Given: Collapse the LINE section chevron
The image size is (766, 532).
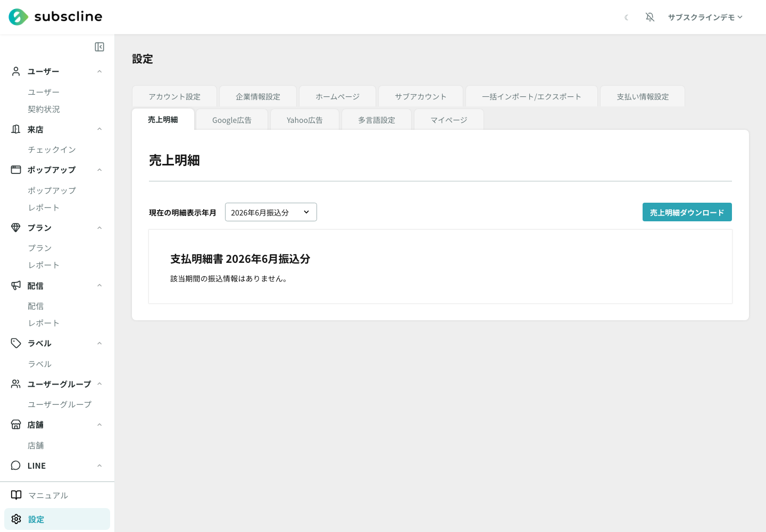Looking at the screenshot, I should point(99,465).
